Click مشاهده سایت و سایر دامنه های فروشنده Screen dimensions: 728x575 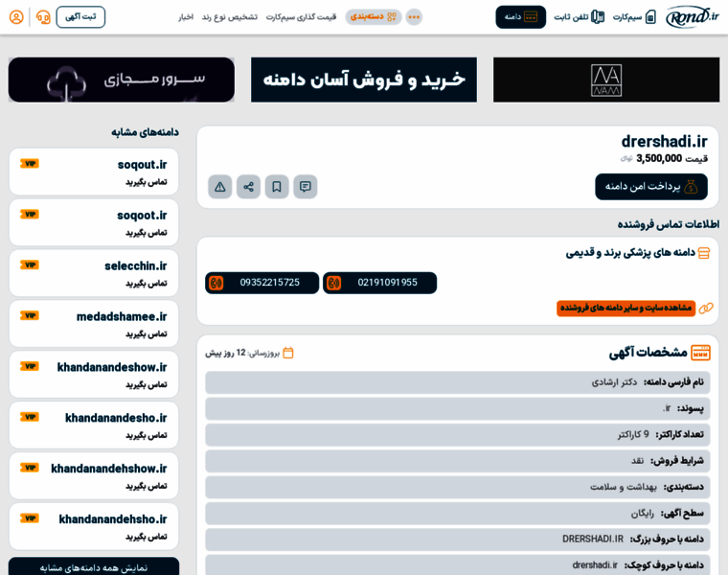coord(626,308)
